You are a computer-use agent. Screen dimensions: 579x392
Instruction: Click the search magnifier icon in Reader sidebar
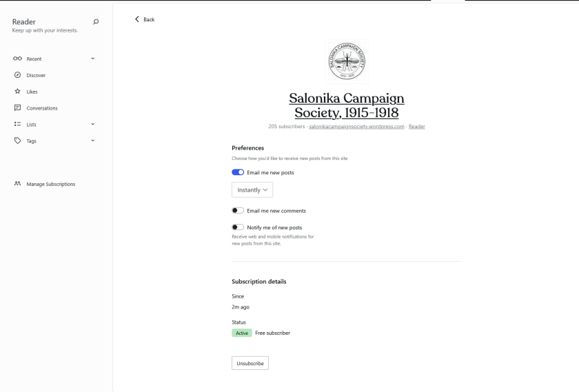95,22
